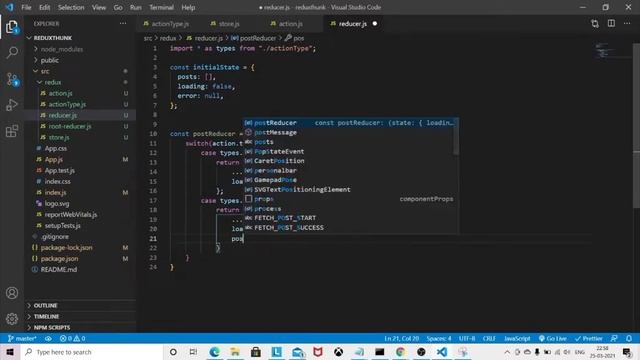640x360 pixels.
Task: Expand the public folder
Action: pos(49,60)
